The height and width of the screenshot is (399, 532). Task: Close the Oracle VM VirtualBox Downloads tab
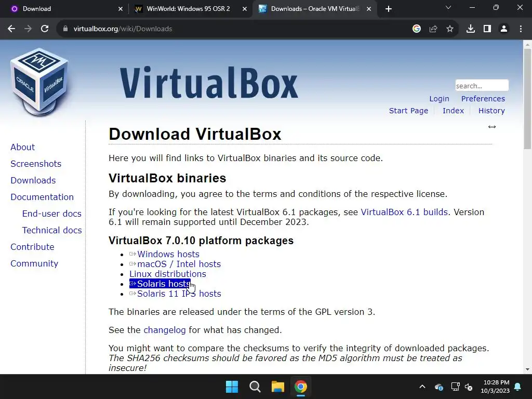tap(369, 9)
